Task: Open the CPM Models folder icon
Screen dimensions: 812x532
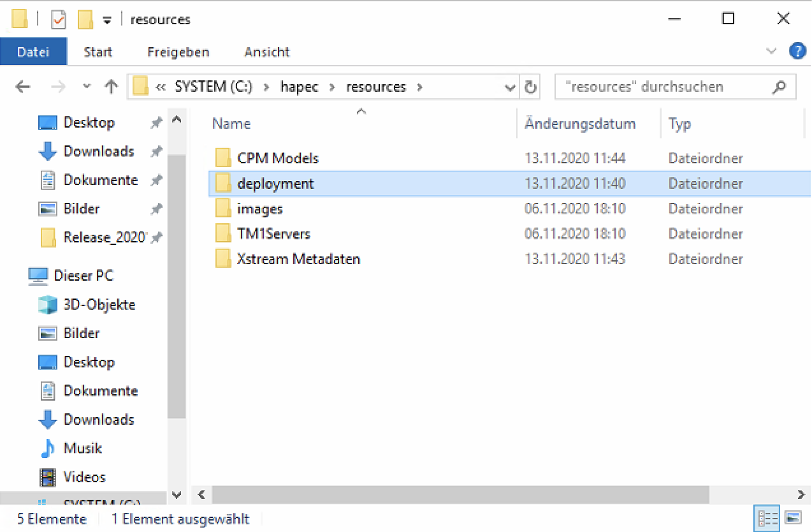Action: pyautogui.click(x=223, y=158)
